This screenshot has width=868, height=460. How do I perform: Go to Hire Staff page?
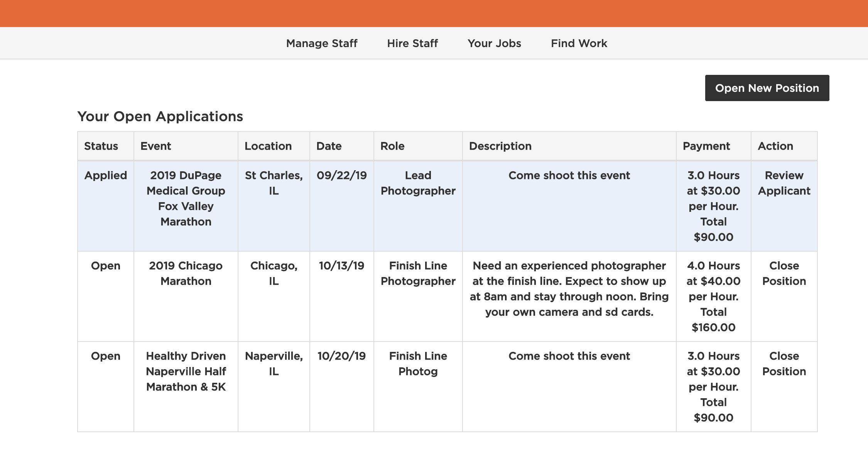tap(412, 43)
